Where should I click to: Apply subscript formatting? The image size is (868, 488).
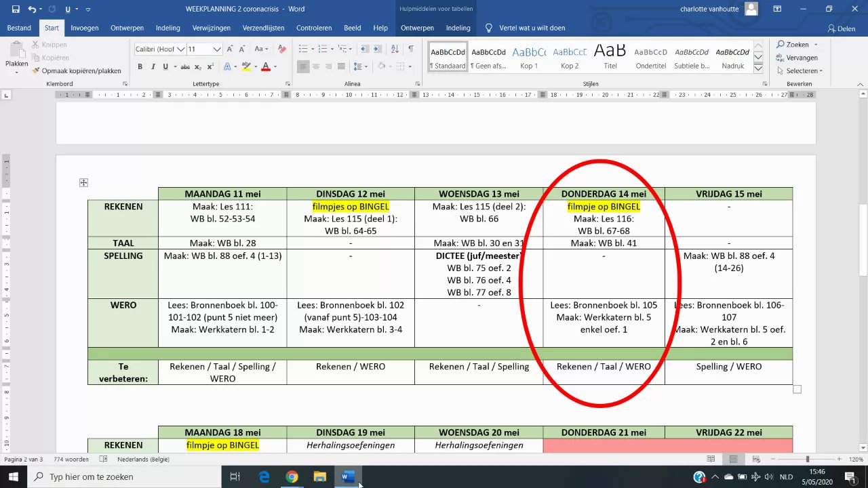[198, 67]
